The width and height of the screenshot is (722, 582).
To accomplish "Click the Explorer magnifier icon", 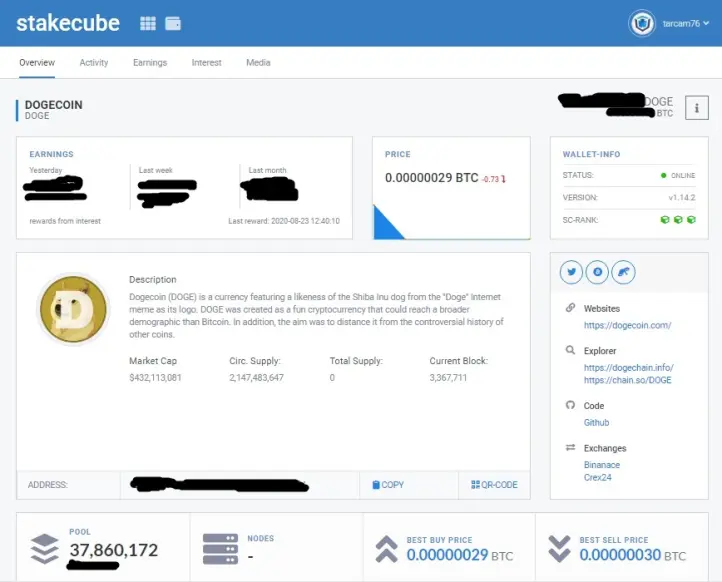I will (x=571, y=350).
